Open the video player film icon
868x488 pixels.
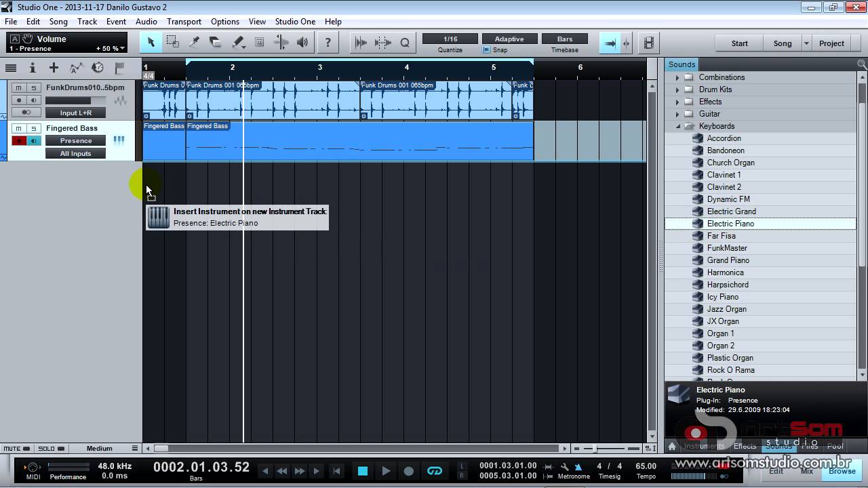tap(649, 43)
